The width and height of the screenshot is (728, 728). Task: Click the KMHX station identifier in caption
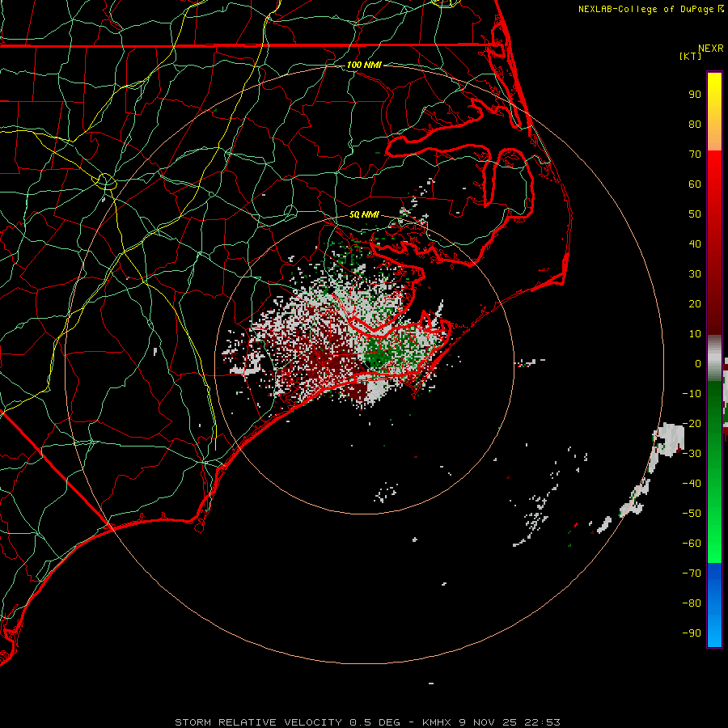tap(437, 722)
